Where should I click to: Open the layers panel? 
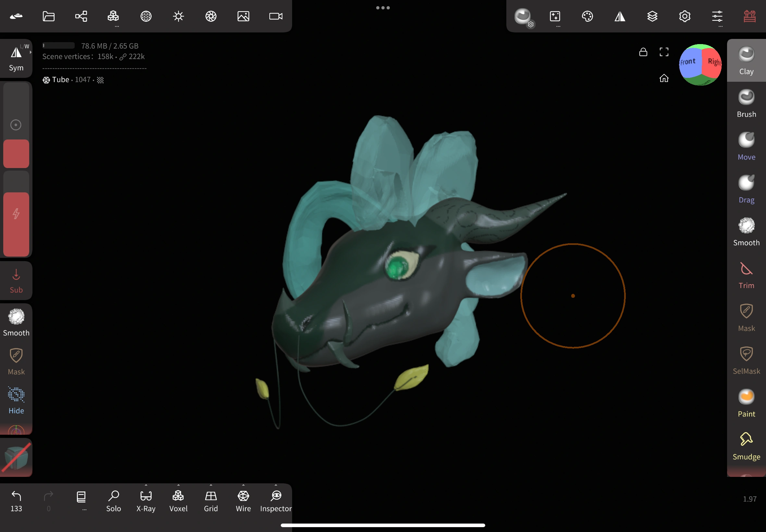pyautogui.click(x=652, y=16)
